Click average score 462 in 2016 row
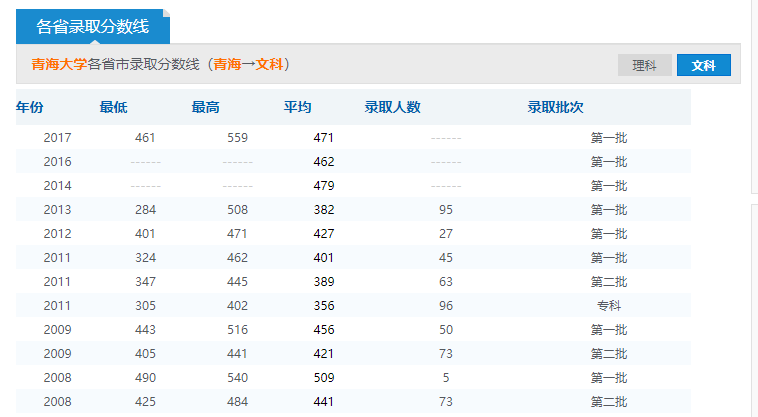This screenshot has height=417, width=758. tap(323, 162)
